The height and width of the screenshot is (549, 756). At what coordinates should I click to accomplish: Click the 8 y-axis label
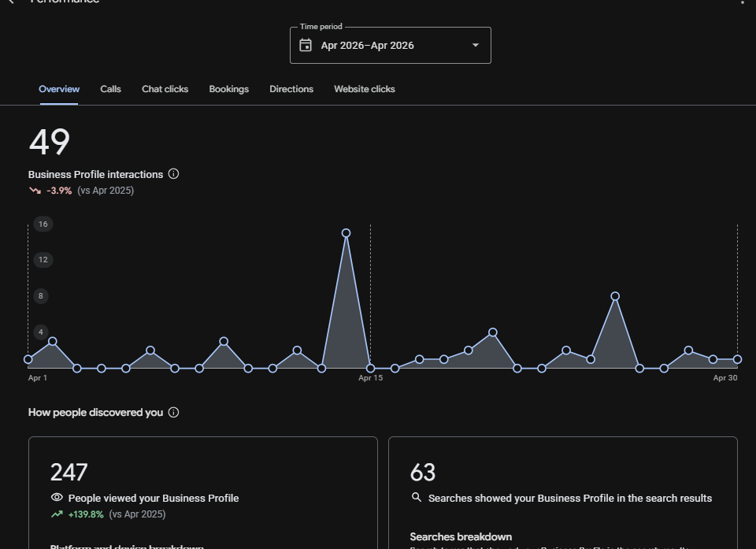tap(40, 295)
